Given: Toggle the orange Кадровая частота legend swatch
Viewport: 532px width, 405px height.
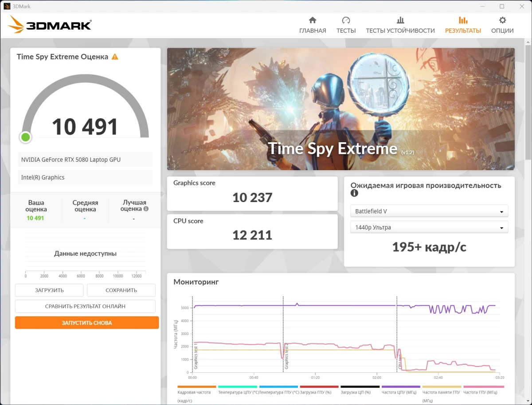Looking at the screenshot, I should (x=197, y=387).
